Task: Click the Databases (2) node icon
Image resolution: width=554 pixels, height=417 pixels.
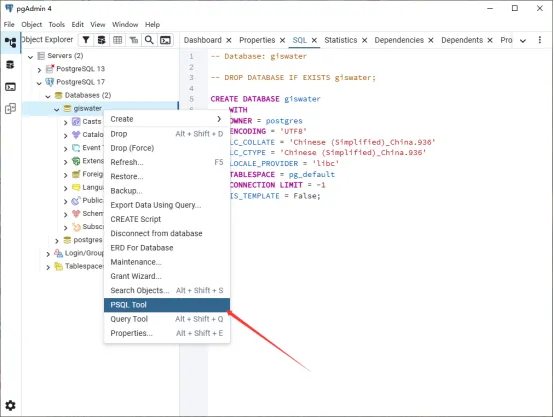Action: coord(59,95)
